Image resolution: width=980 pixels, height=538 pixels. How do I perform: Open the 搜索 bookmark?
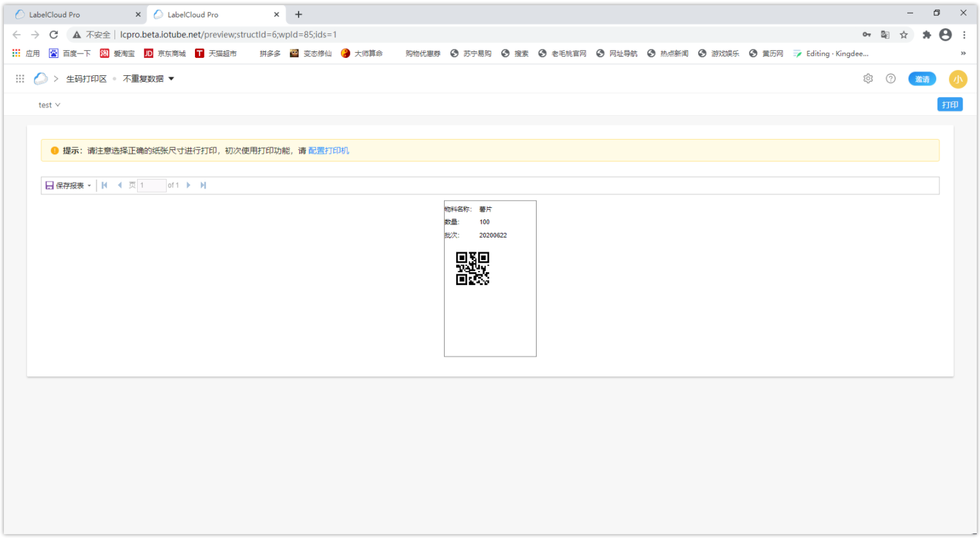[x=515, y=53]
